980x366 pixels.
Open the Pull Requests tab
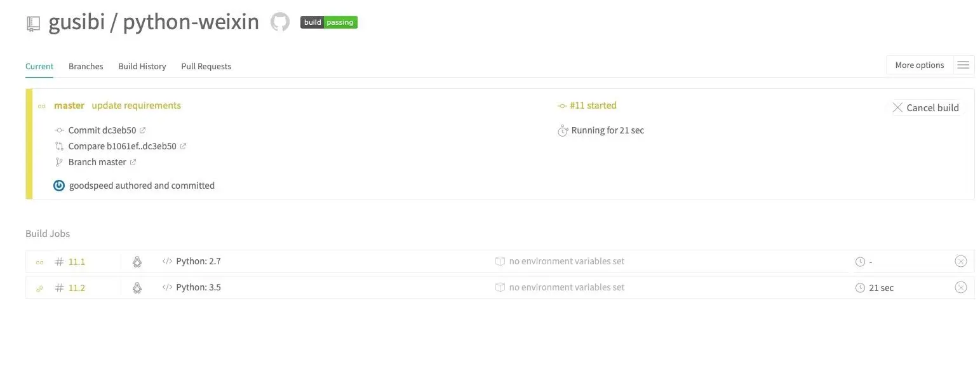point(206,66)
